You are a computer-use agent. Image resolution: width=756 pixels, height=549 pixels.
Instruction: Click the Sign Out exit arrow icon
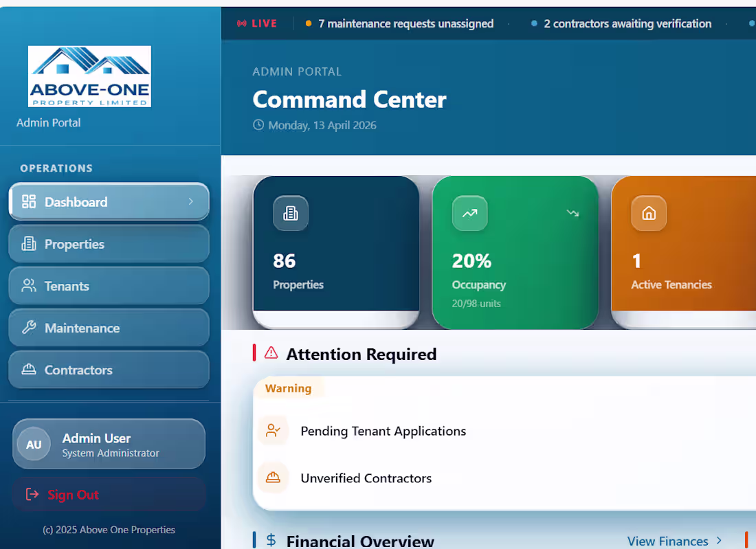click(32, 494)
